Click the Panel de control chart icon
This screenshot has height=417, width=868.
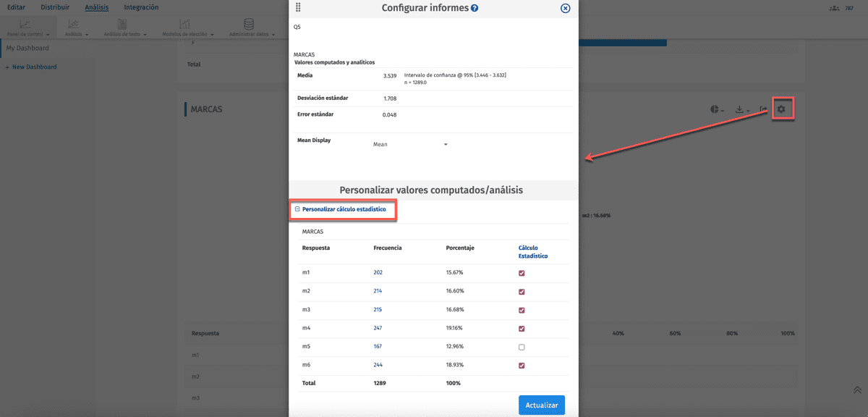(25, 24)
